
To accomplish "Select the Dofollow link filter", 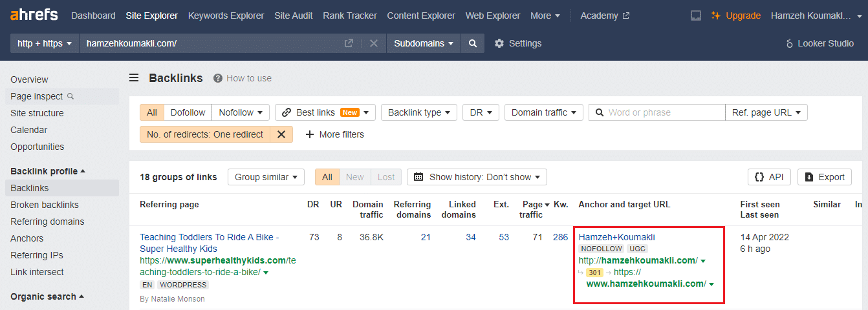I will (188, 112).
